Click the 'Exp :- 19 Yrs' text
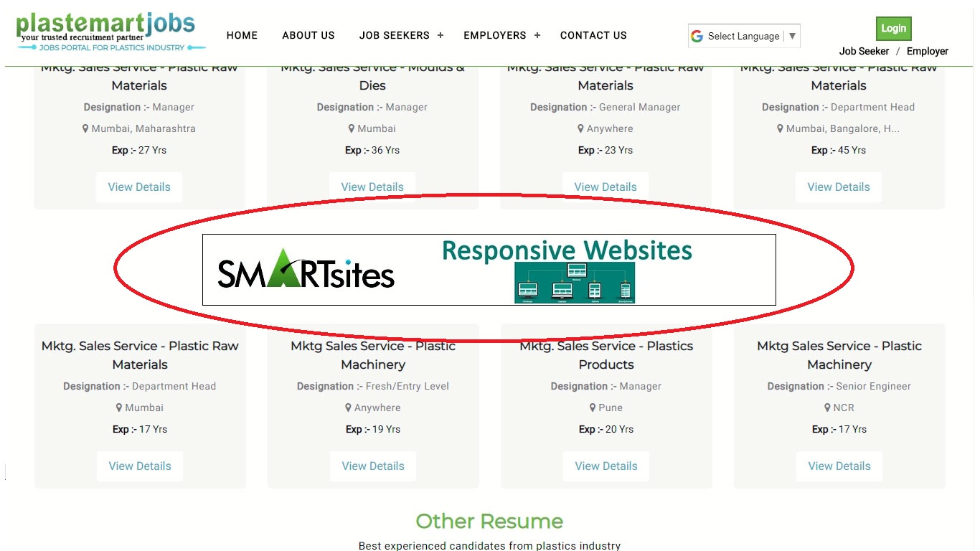This screenshot has height=551, width=980. tap(373, 429)
